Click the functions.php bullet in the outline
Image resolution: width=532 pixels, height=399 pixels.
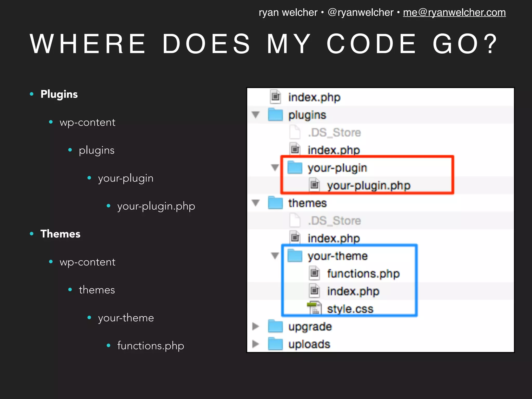[151, 346]
